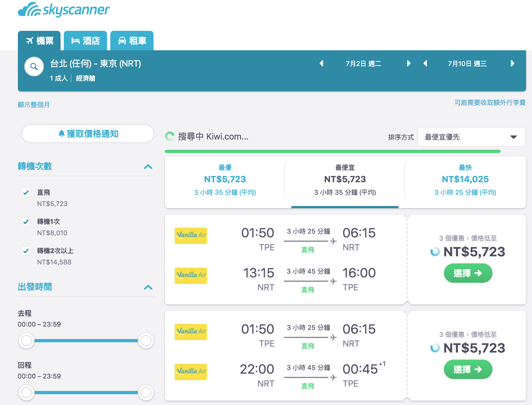Click the Skyscanner logo

[x=64, y=10]
